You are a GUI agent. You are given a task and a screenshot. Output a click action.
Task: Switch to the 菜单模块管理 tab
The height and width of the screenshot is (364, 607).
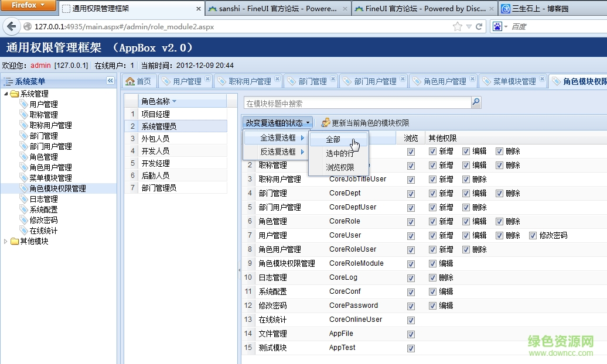pos(514,82)
